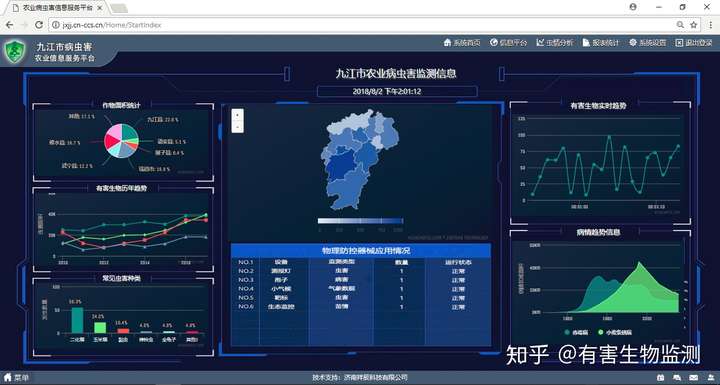Click the light green second bar in 常见虫害种类
This screenshot has width=720, height=385.
tap(100, 328)
